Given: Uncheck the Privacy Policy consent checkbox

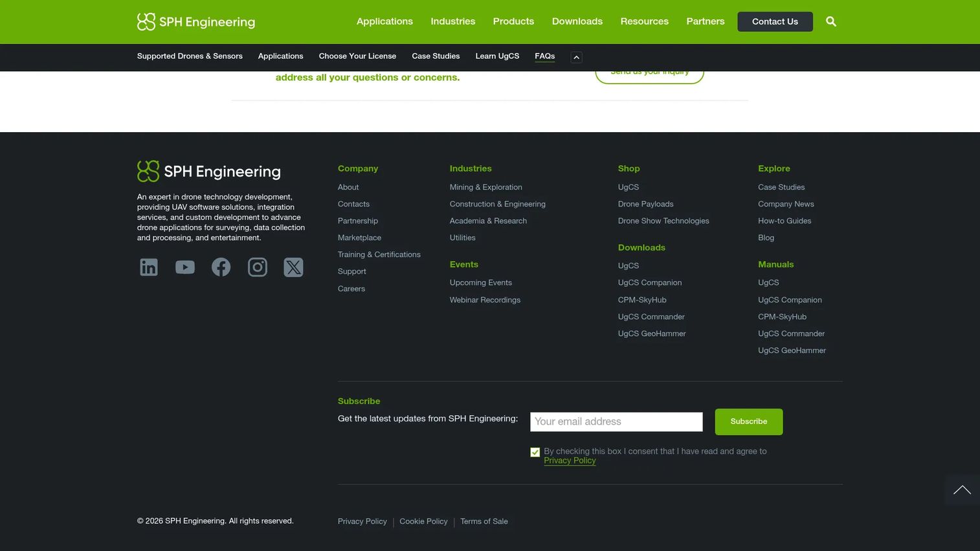Looking at the screenshot, I should point(535,453).
